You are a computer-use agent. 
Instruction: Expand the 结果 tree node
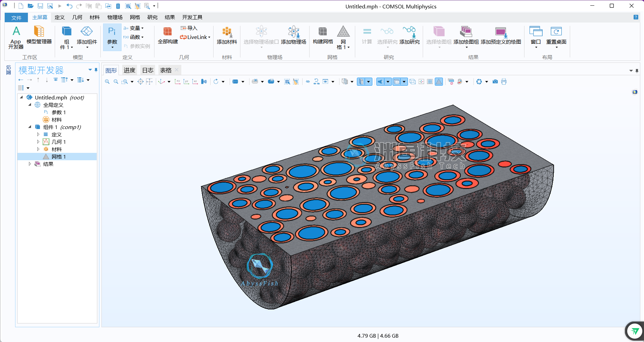coord(30,164)
